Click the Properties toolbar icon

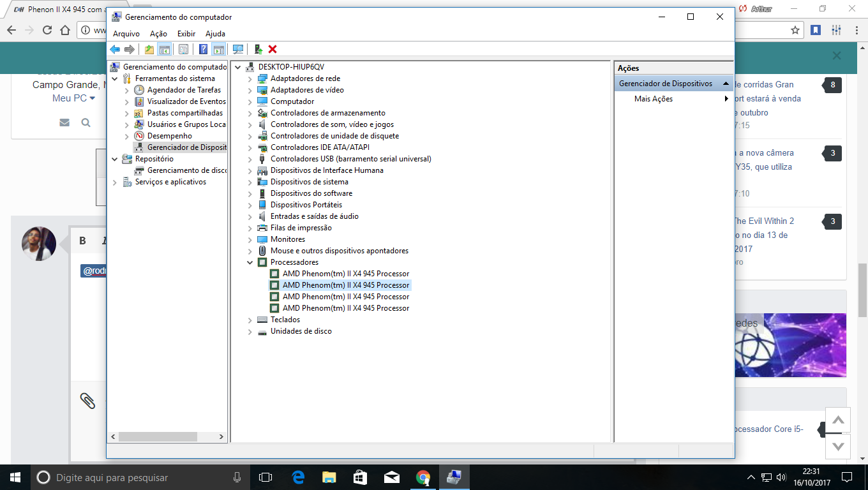(x=184, y=49)
